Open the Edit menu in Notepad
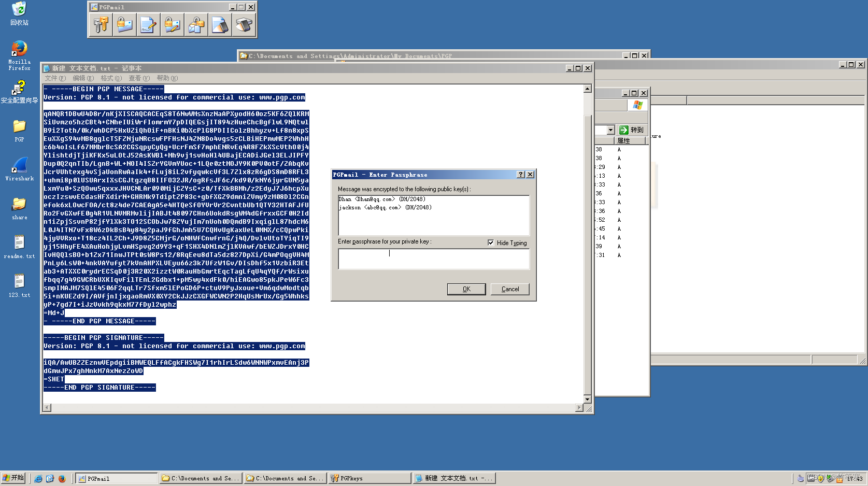Image resolution: width=868 pixels, height=486 pixels. click(83, 78)
